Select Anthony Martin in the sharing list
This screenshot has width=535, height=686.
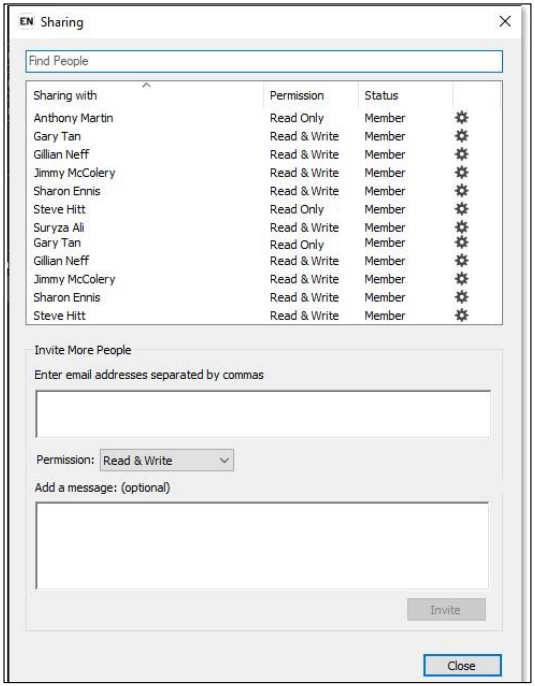coord(73,118)
